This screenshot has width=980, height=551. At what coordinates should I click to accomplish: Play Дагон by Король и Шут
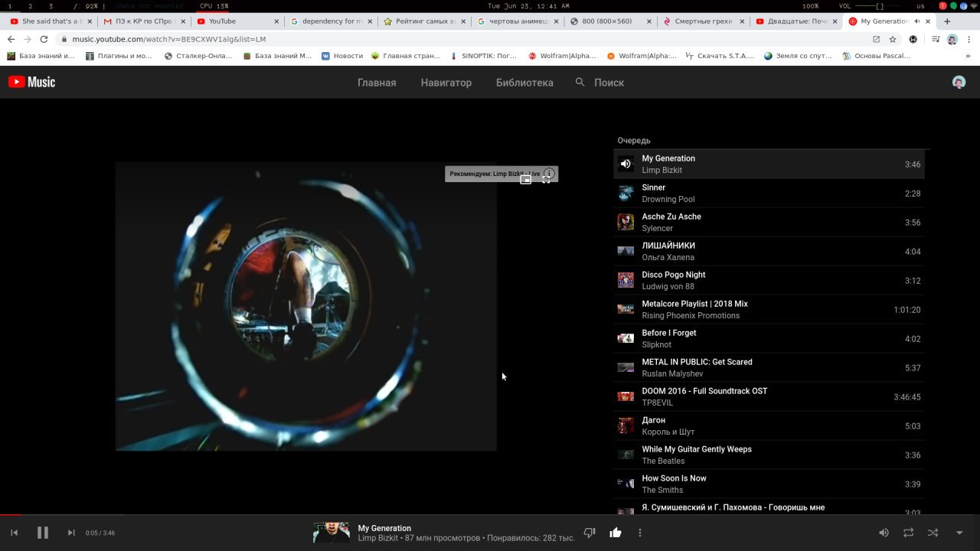[x=769, y=425]
